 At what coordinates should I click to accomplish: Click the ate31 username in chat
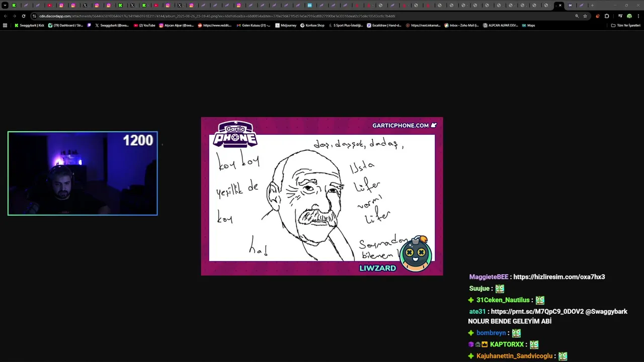coord(477,312)
